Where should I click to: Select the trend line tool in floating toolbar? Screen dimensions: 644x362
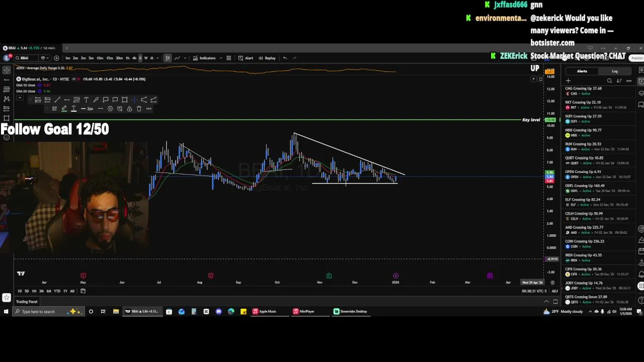pos(57,100)
